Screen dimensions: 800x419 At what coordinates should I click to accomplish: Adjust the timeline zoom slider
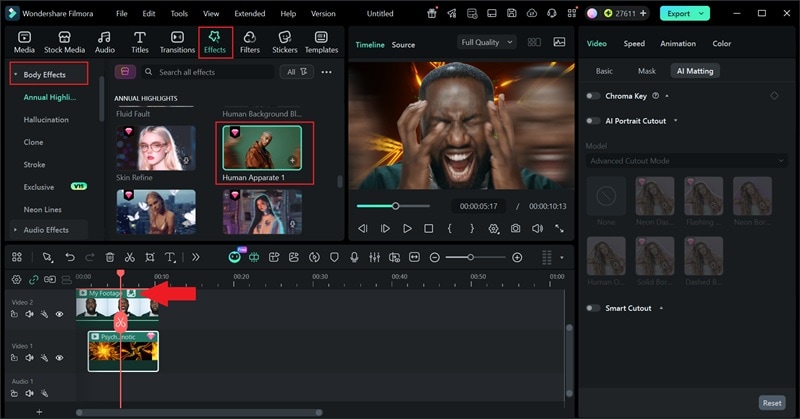(475, 257)
